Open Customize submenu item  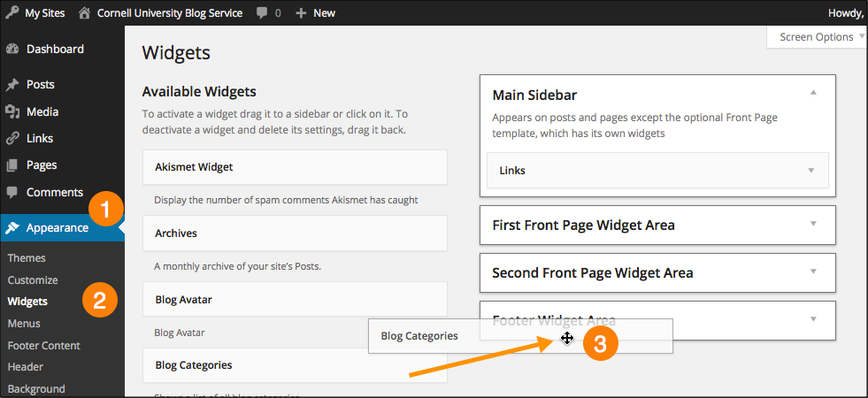coord(33,280)
